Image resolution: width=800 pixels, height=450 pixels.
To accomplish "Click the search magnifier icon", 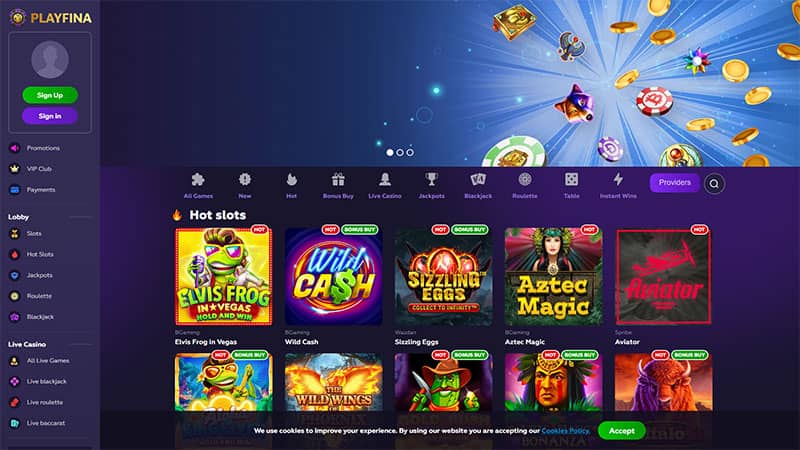I will (x=714, y=184).
